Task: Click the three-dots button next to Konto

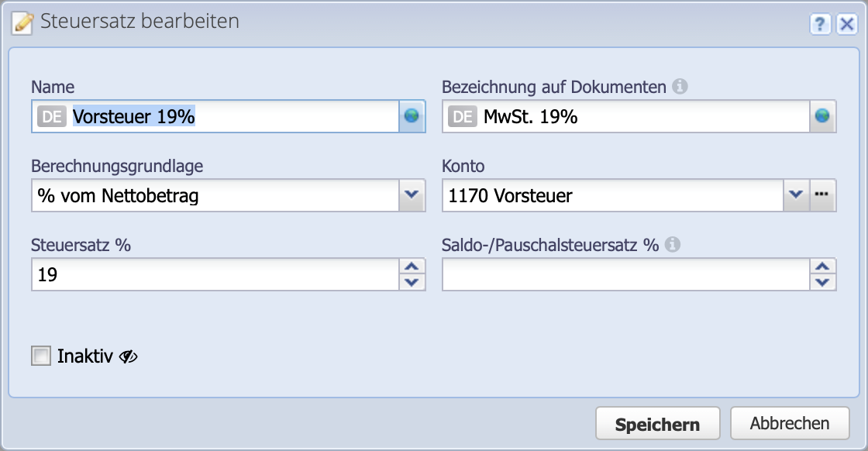Action: pos(823,195)
